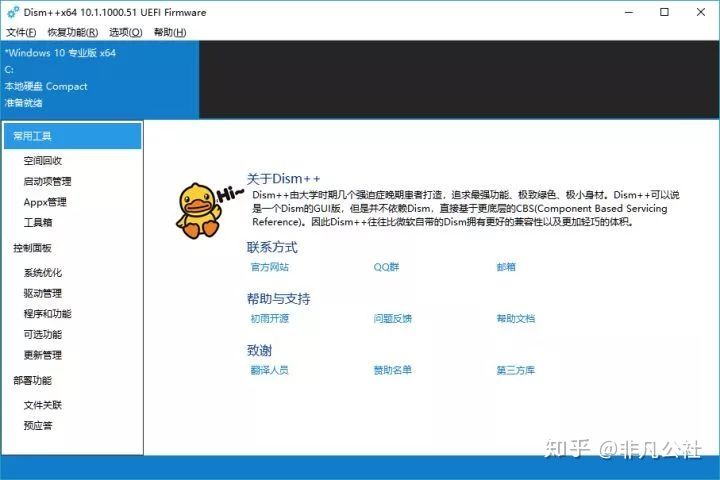This screenshot has height=480, width=720.
Task: Open the 问题反馈 link
Action: point(393,318)
